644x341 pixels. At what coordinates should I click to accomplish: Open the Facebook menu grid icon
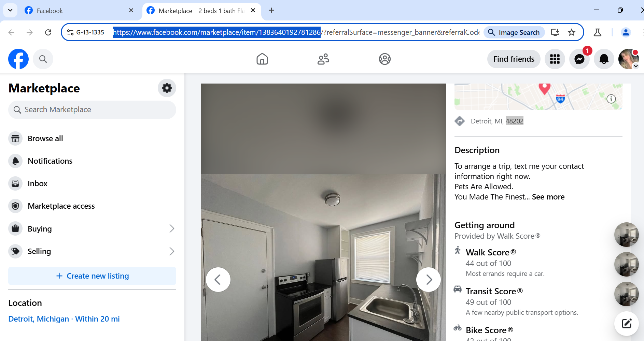[555, 59]
